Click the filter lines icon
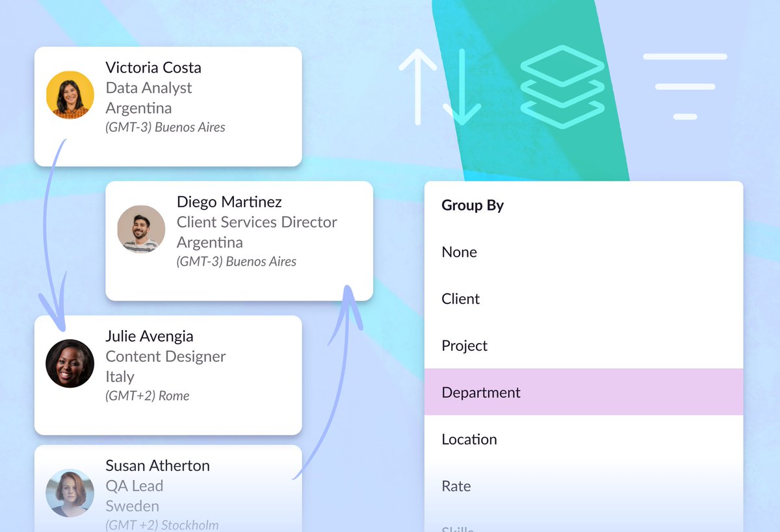 click(x=685, y=86)
